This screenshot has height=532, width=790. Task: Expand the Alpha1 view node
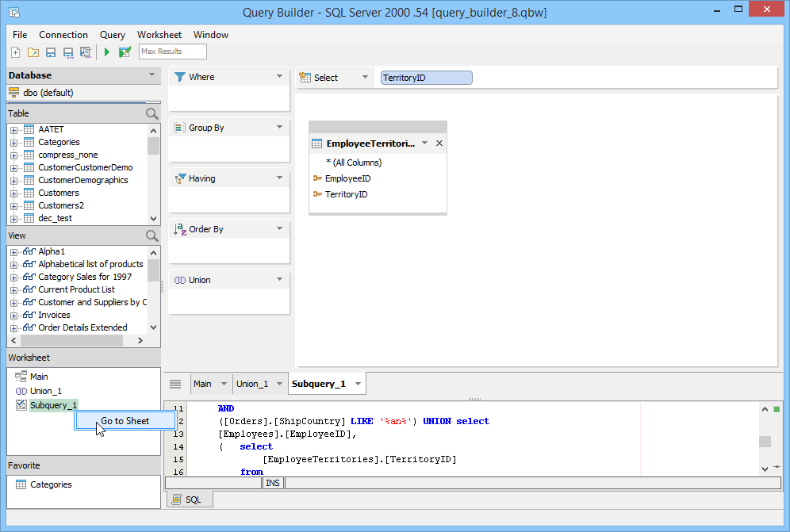pyautogui.click(x=14, y=252)
